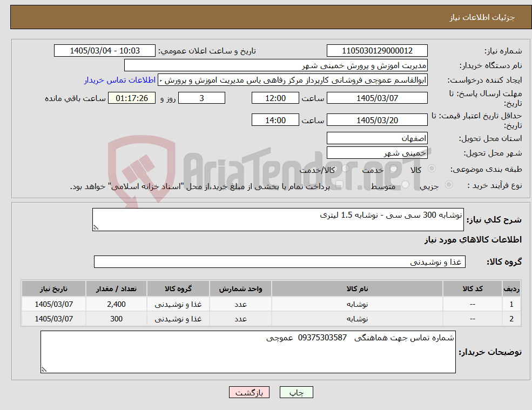The height and width of the screenshot is (410, 532).
Task: Click need date 1405/03/07 in row 1
Action: pyautogui.click(x=53, y=304)
